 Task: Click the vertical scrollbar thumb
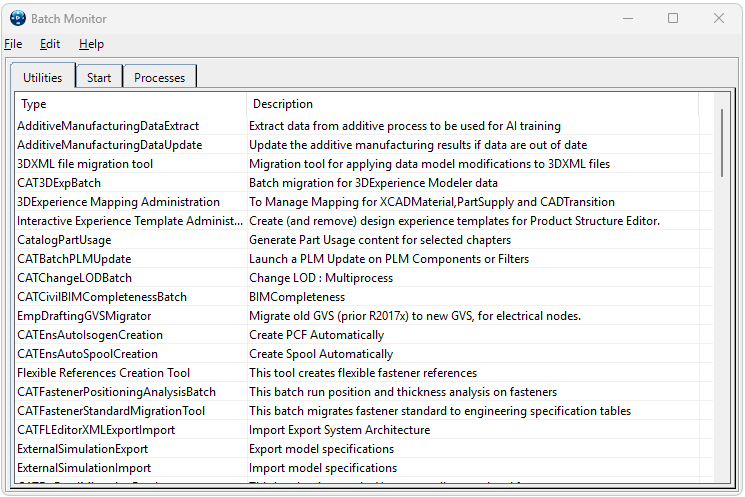click(722, 143)
